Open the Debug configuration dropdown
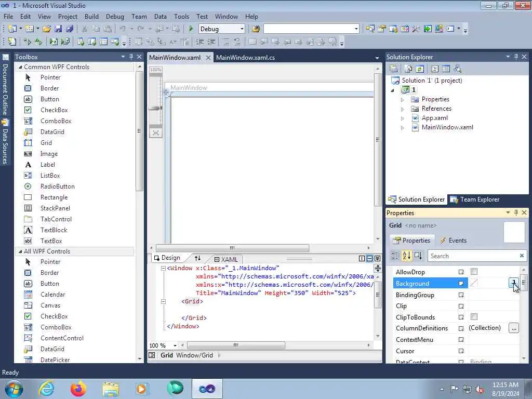The image size is (532, 399). tap(242, 29)
